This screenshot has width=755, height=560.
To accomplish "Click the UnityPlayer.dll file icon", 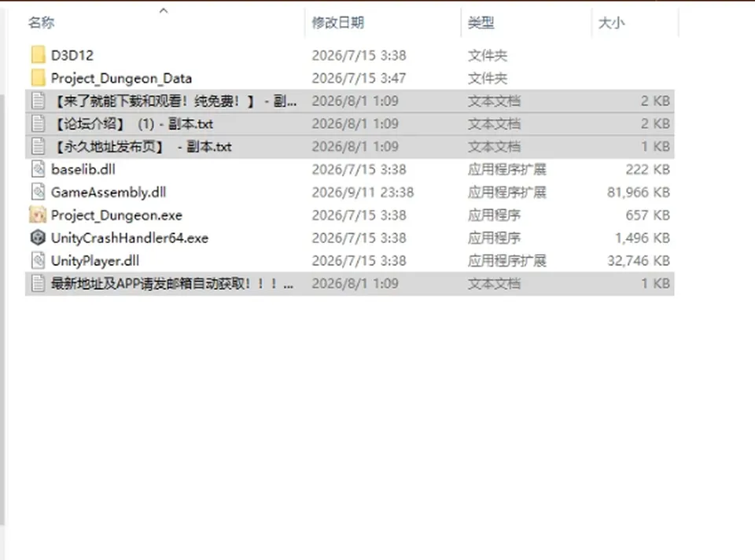I will point(38,260).
